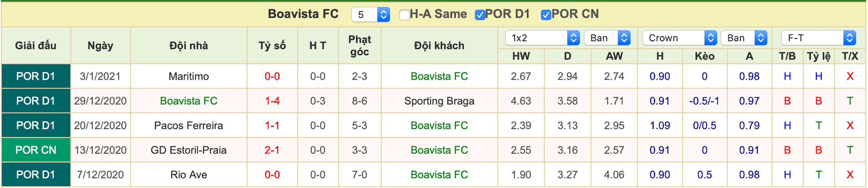Select the POR CN league cell

tap(36, 150)
